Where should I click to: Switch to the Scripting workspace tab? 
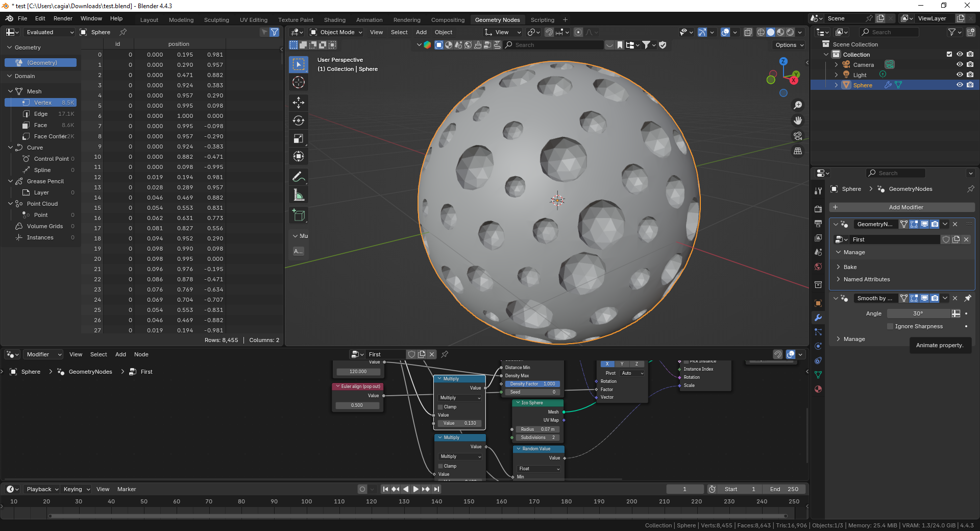pos(542,19)
